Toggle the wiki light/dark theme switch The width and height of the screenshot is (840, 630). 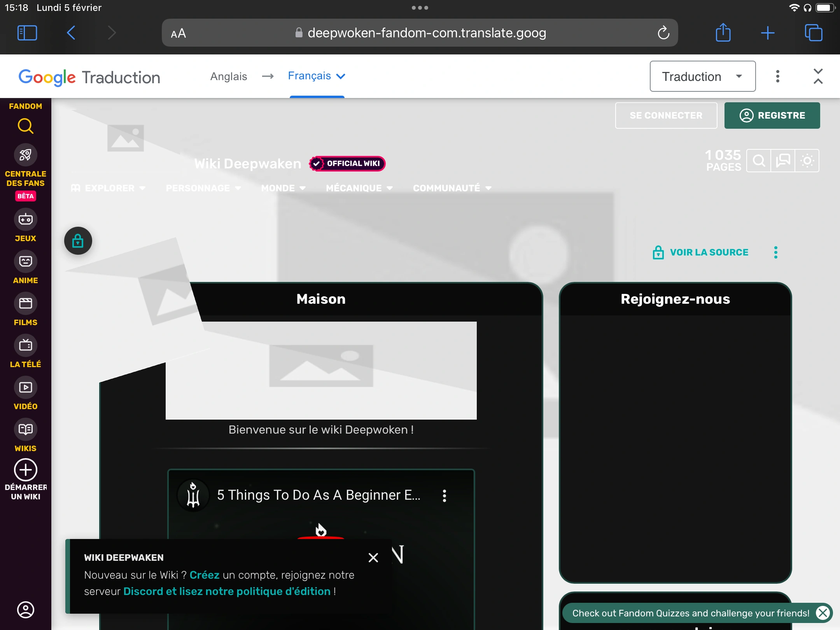(x=807, y=160)
